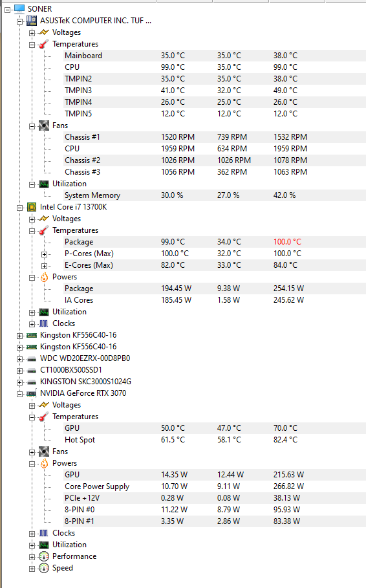Image resolution: width=366 pixels, height=588 pixels.
Task: Collapse the Powers group under NVIDIA GeForce
Action: pyautogui.click(x=32, y=464)
